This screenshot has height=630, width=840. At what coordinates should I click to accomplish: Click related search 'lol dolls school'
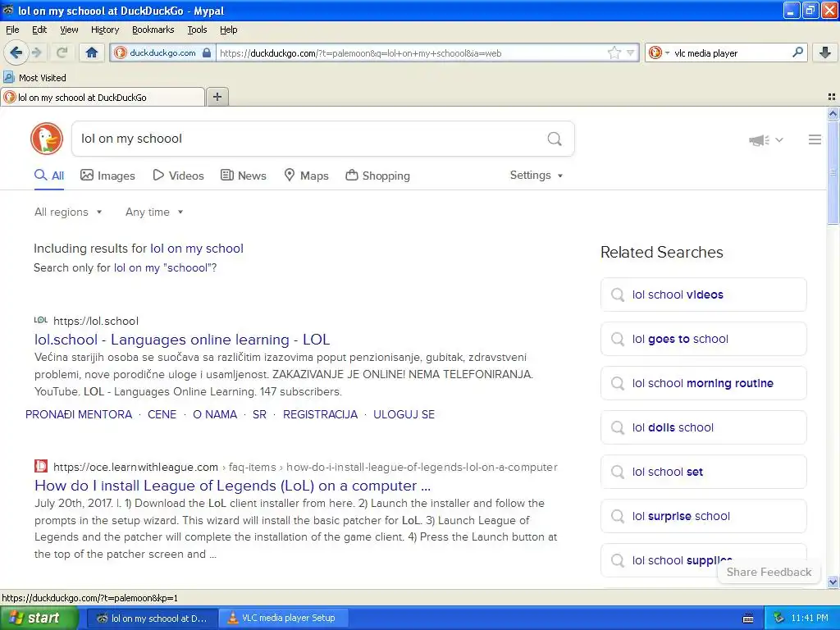[x=703, y=427]
